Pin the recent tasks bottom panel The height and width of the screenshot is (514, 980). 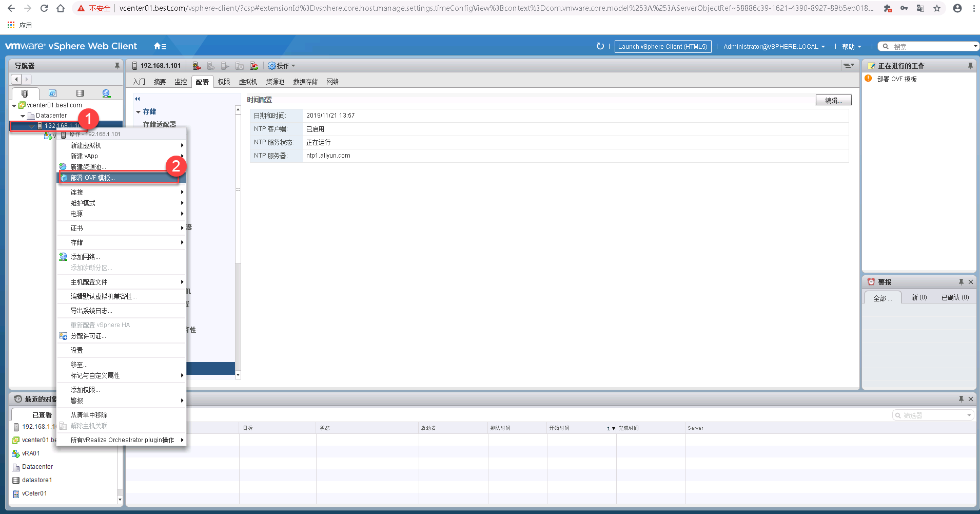[961, 399]
